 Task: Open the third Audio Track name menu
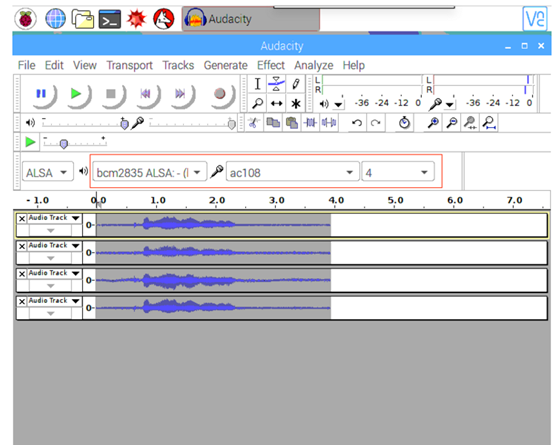tap(54, 273)
